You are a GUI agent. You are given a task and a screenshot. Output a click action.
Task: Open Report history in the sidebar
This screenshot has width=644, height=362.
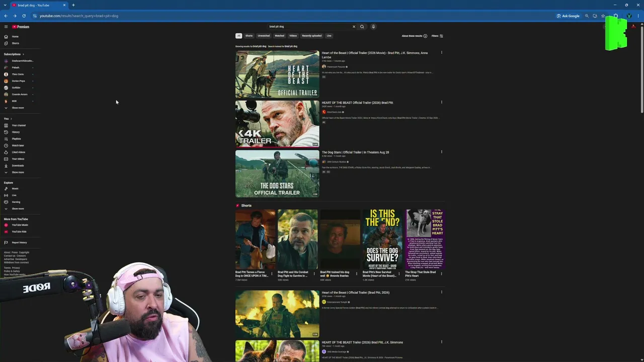[19, 242]
